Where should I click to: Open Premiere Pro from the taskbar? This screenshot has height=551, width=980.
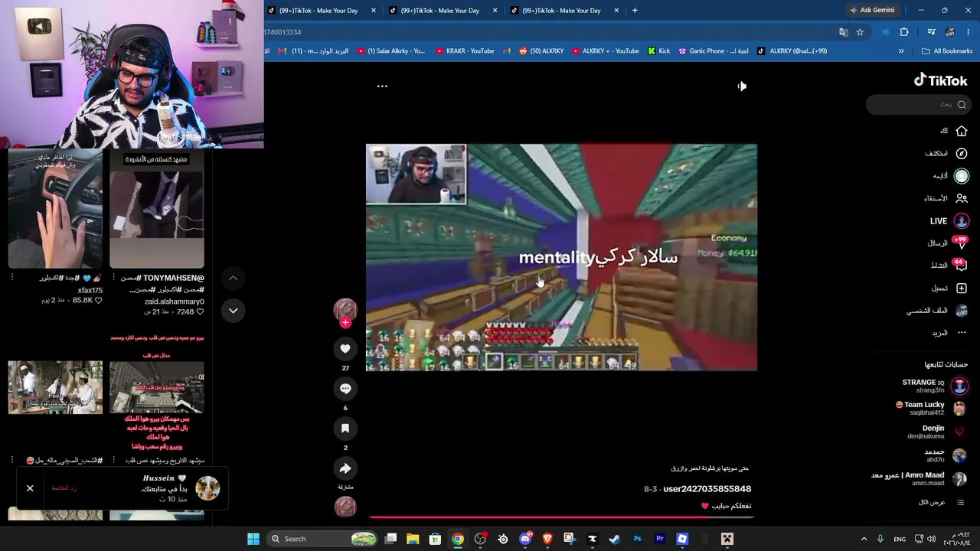click(659, 539)
